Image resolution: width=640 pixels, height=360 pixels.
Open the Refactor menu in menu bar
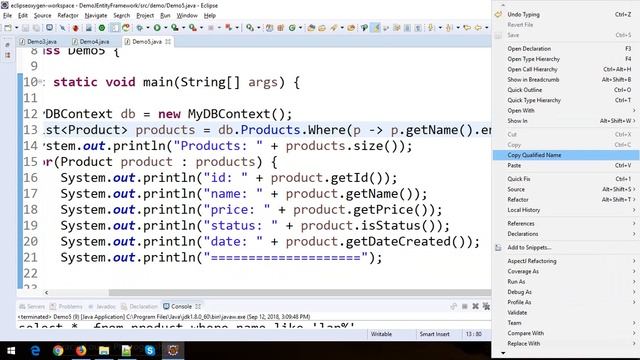[68, 16]
